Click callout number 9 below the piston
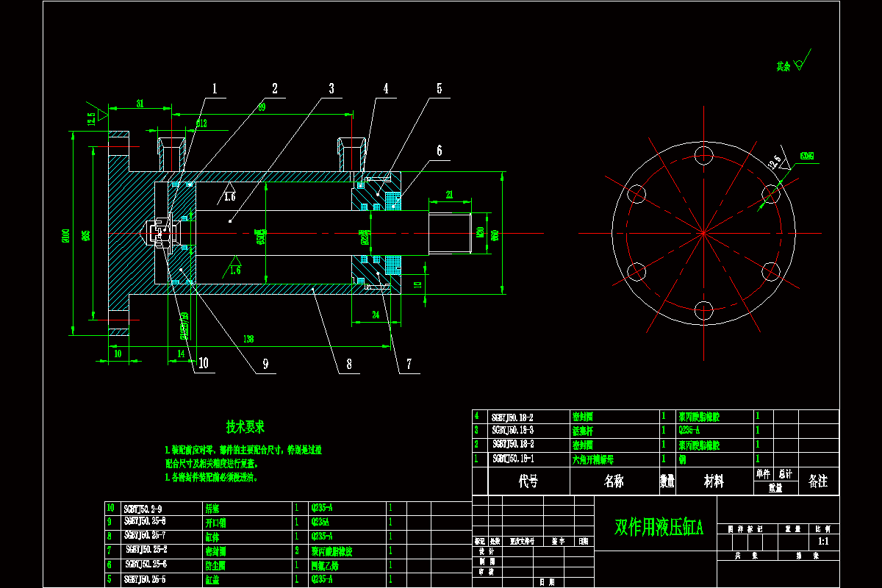 click(x=265, y=363)
